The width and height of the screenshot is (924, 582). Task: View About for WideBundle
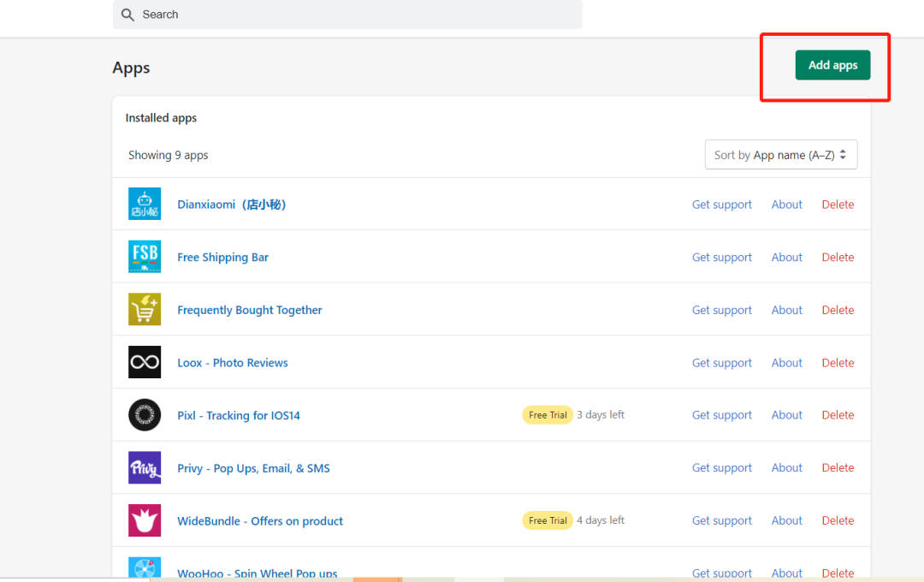pos(787,520)
